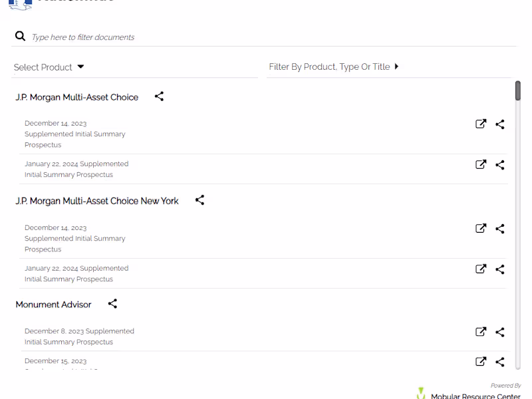Open Monument Advisor December 8 prospectus externally
Image resolution: width=532 pixels, height=399 pixels.
coord(481,332)
